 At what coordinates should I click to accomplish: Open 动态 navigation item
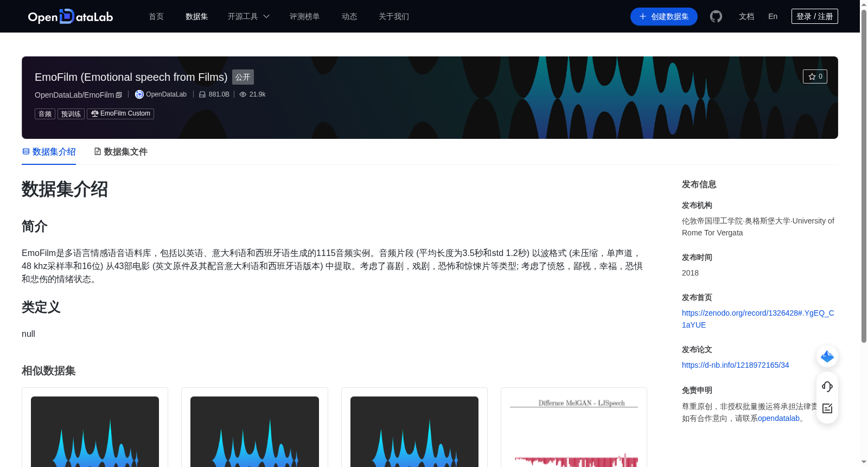click(349, 16)
